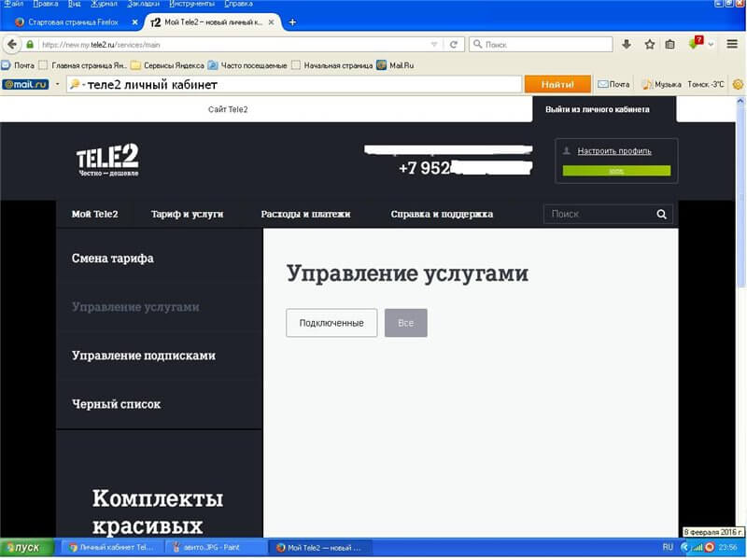Open Главная страница Яндекса bookmark

83,65
